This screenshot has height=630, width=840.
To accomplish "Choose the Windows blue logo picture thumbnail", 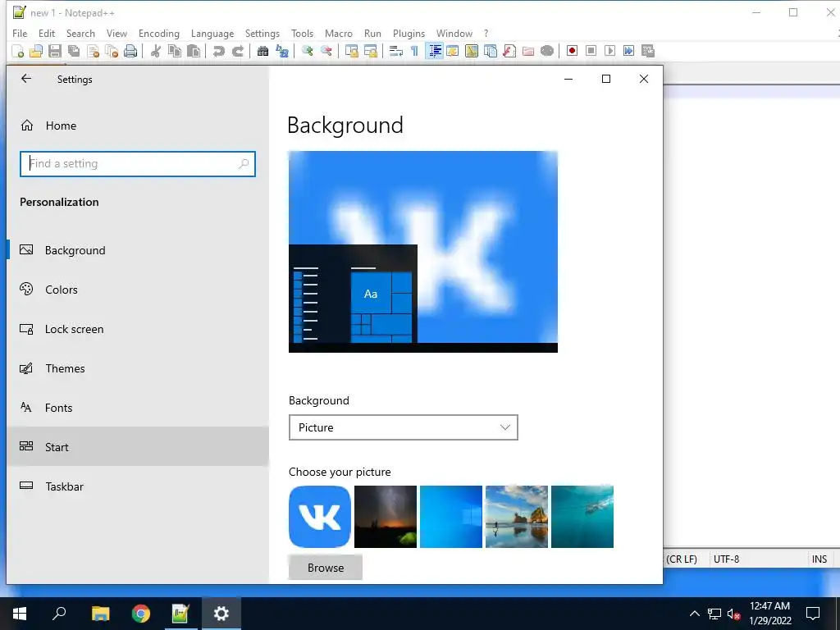I will click(x=451, y=517).
